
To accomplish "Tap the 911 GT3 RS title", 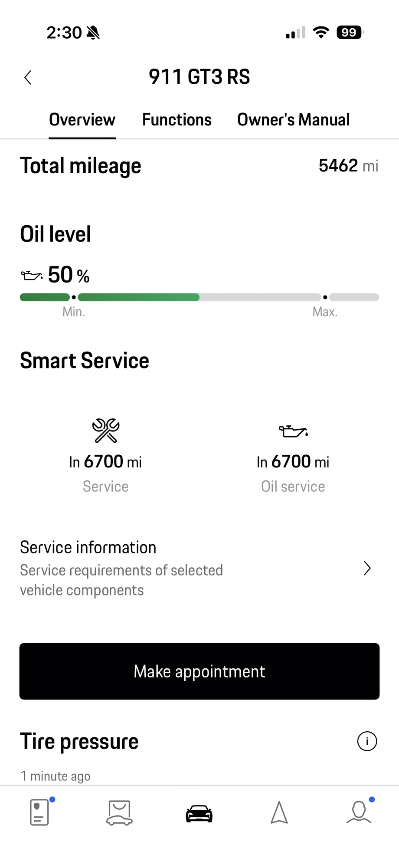I will click(199, 77).
